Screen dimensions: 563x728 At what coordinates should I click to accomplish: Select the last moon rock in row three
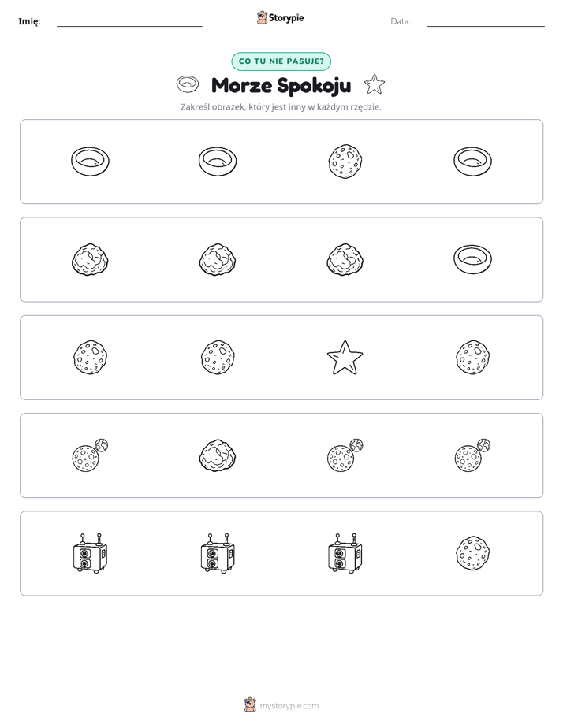point(472,358)
